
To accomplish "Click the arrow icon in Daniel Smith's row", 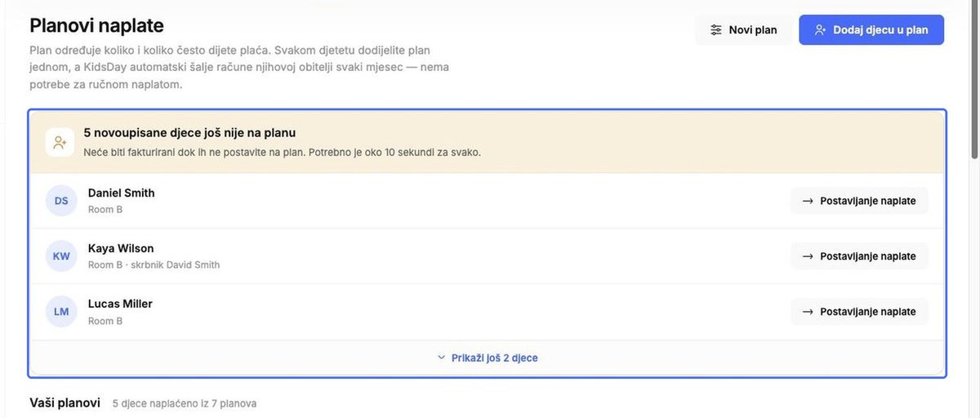I will coord(808,201).
